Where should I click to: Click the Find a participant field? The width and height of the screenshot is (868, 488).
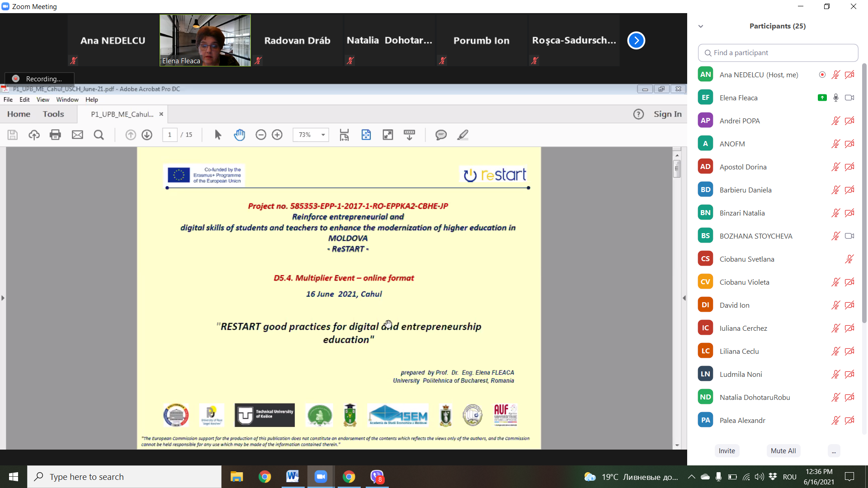coord(778,53)
